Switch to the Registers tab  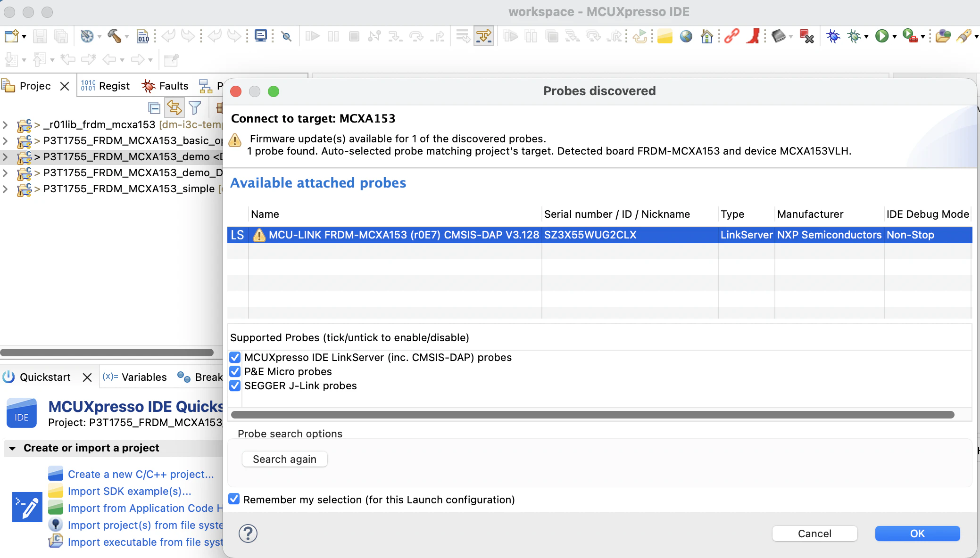[106, 86]
